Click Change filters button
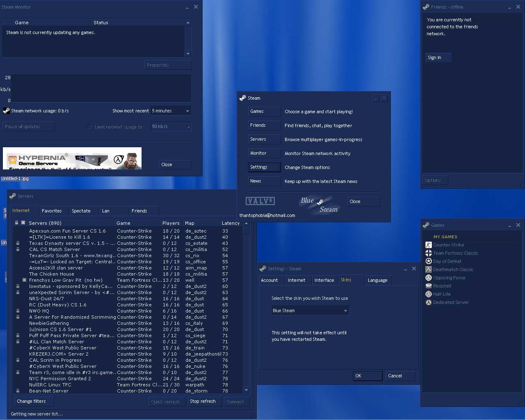Screen dimensions: 525x420 click(34, 401)
